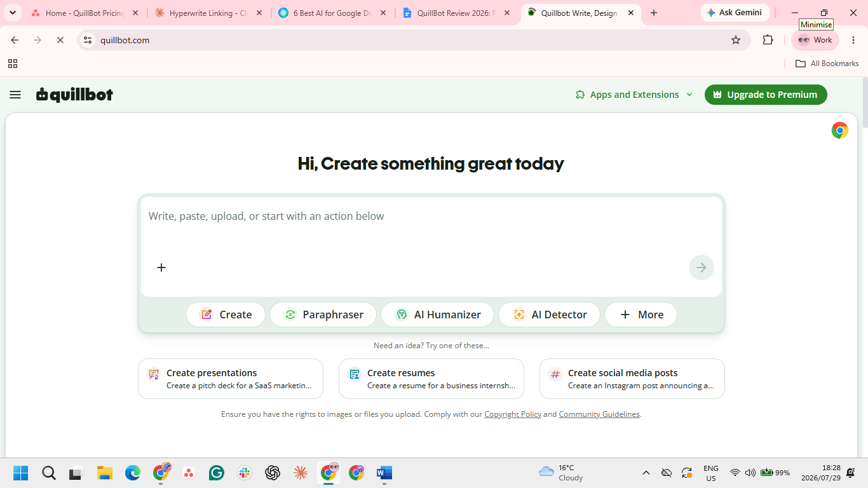Close the Hyperwrite Linking tab
Viewport: 868px width, 488px height.
click(259, 13)
